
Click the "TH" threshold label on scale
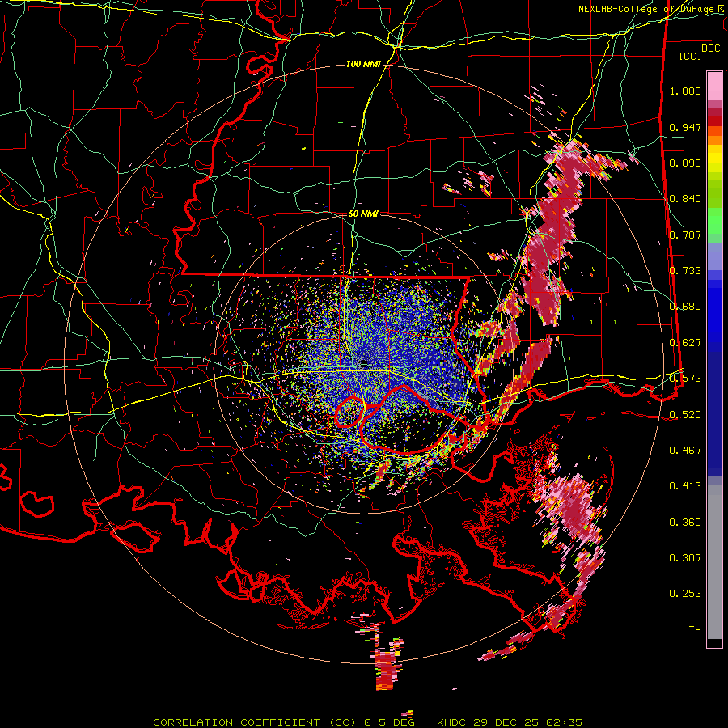[x=695, y=630]
